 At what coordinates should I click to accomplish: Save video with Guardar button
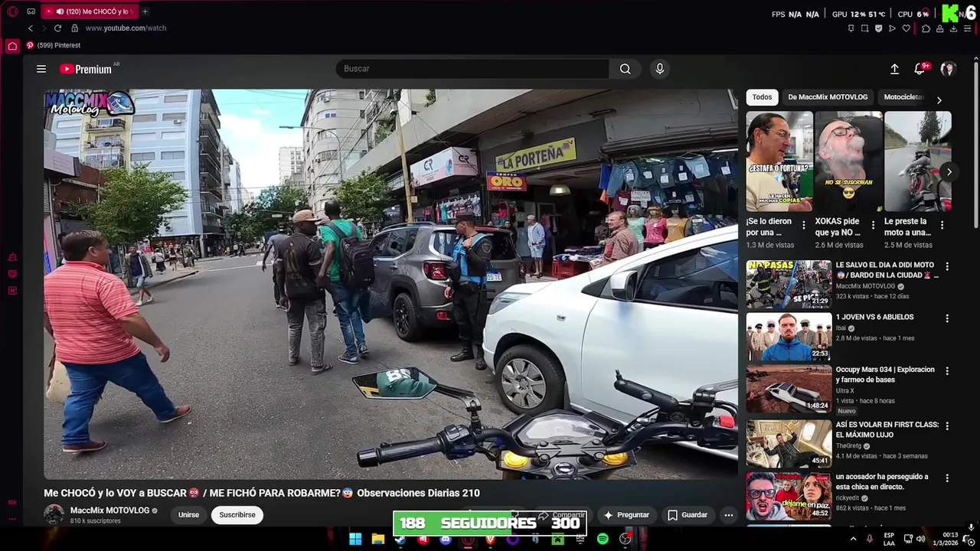click(688, 515)
